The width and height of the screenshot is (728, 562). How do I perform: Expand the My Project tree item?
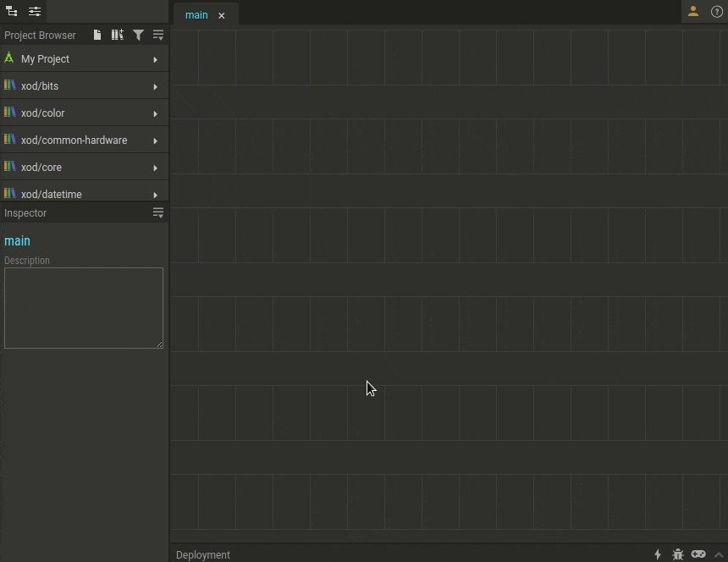[x=155, y=59]
